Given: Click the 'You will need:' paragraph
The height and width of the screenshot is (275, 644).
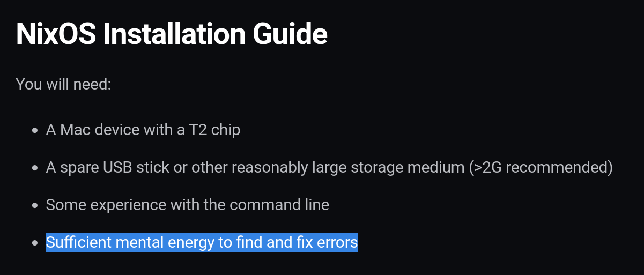Looking at the screenshot, I should 63,84.
